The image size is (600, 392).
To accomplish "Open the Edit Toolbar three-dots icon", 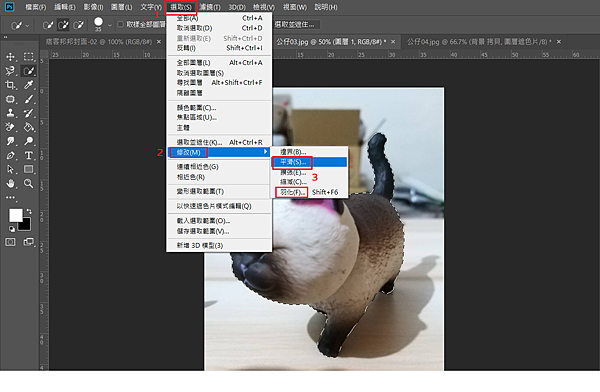I will tap(10, 198).
